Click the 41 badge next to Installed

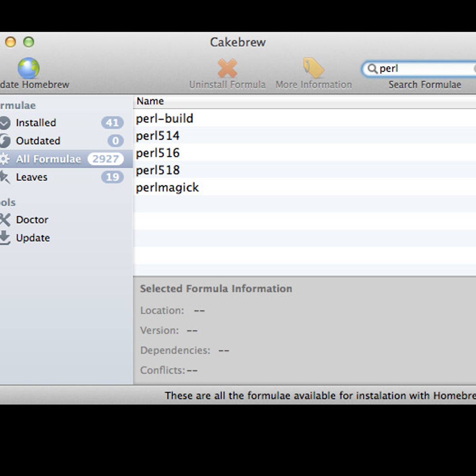[x=112, y=123]
